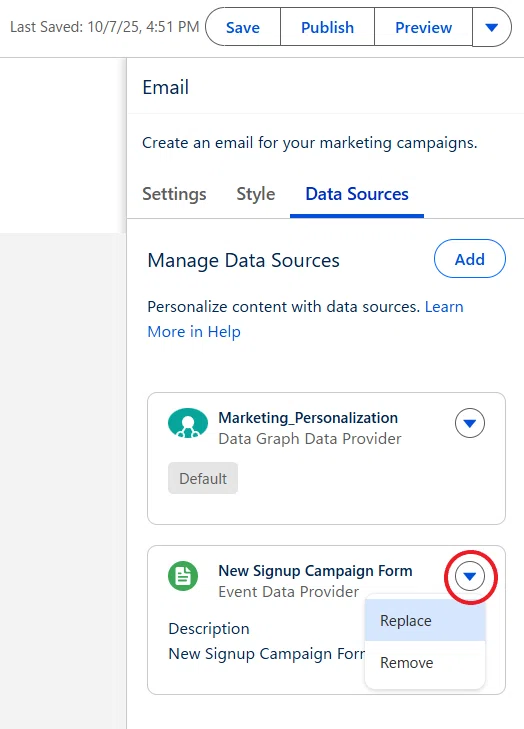Click the New Signup Campaign Form title

[315, 570]
